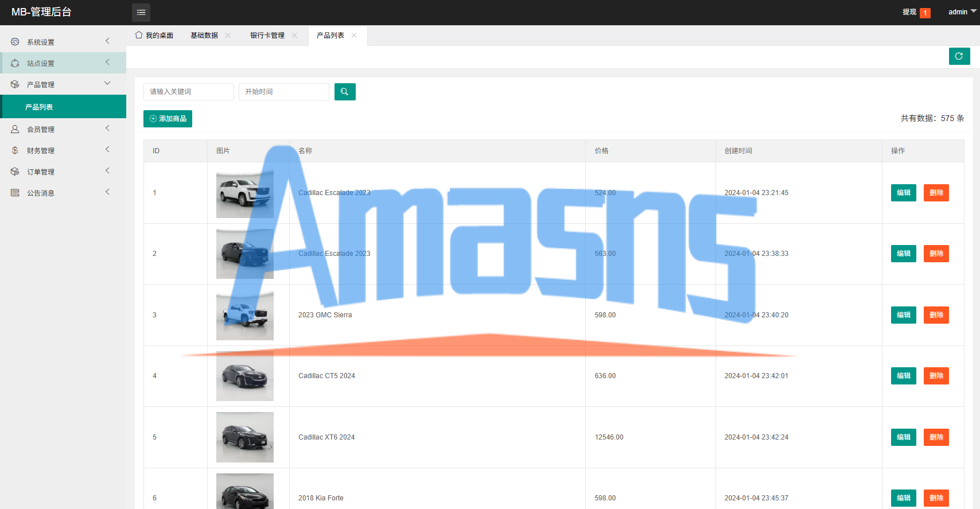Viewport: 980px width, 509px height.
Task: Collapse the 产品管理 menu chevron
Action: (107, 84)
